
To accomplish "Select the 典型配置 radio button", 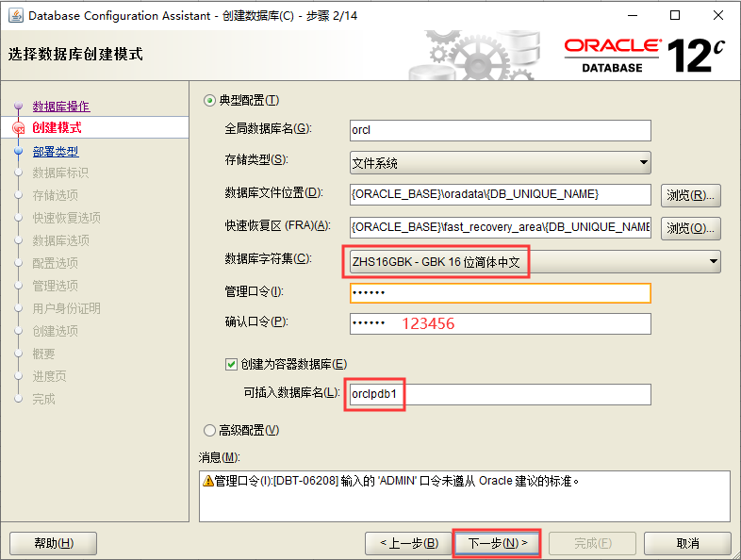I will pyautogui.click(x=210, y=100).
